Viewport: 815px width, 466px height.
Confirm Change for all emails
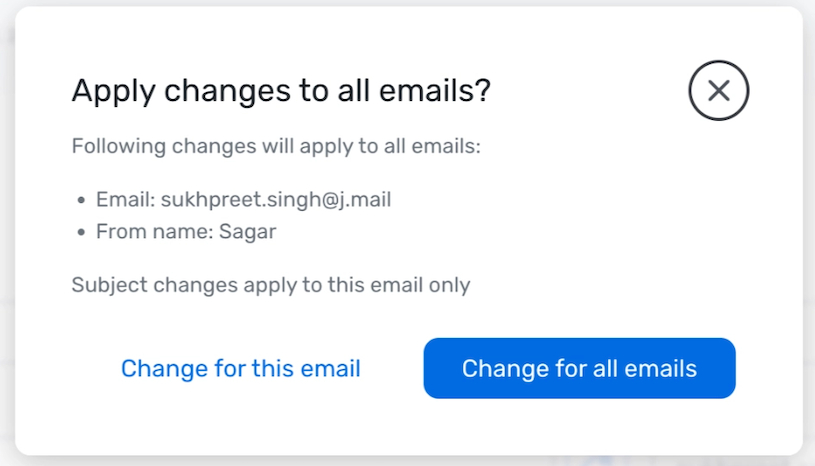pos(580,368)
